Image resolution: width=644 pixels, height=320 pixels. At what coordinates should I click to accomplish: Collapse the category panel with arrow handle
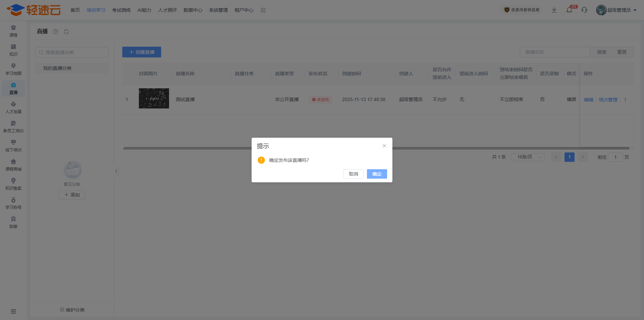click(116, 171)
